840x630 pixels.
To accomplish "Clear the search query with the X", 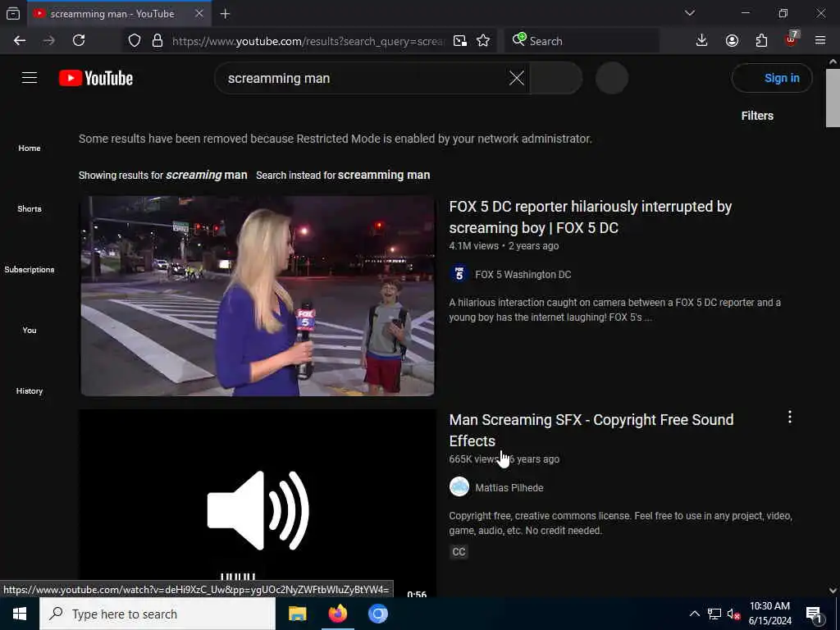I will pyautogui.click(x=517, y=78).
